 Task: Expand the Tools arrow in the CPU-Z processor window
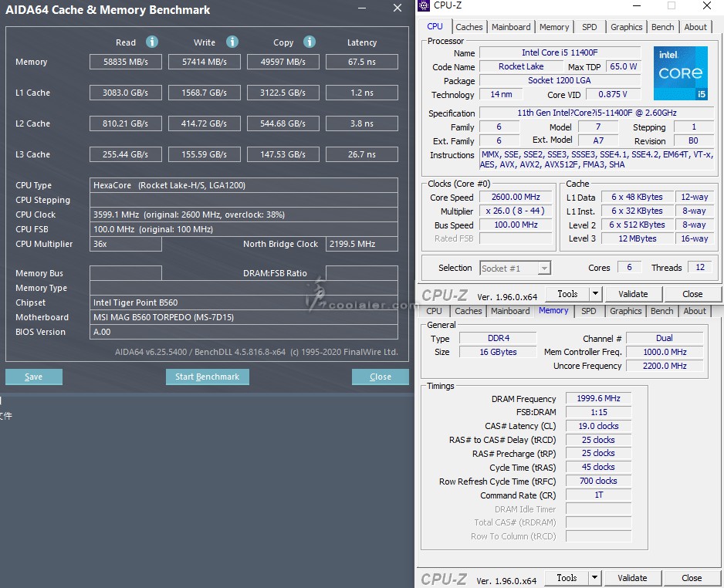tap(595, 294)
